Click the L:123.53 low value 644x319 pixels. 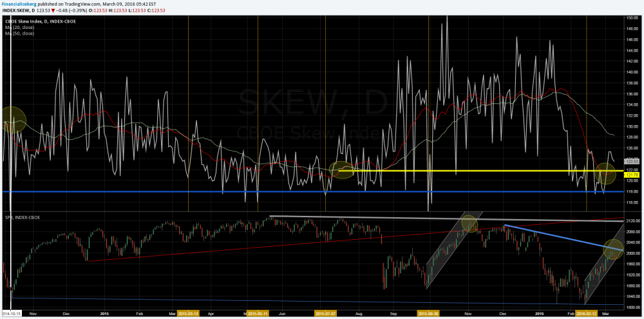pos(137,10)
